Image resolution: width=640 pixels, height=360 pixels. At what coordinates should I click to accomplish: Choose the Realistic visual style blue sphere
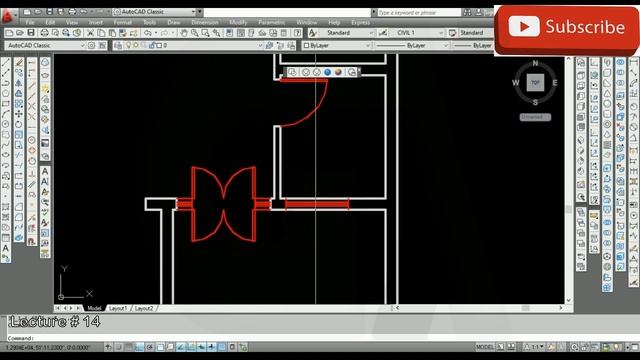[x=327, y=72]
